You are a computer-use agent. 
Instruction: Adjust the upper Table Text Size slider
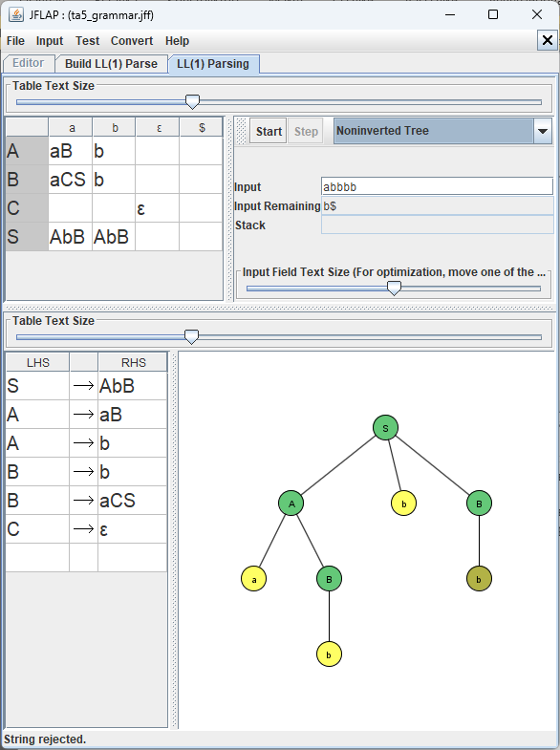pyautogui.click(x=192, y=102)
